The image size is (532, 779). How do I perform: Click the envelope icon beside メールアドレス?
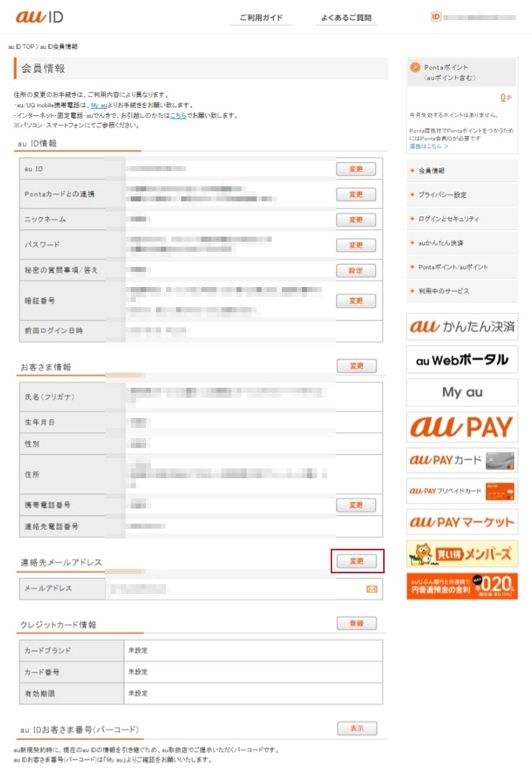coord(372,589)
